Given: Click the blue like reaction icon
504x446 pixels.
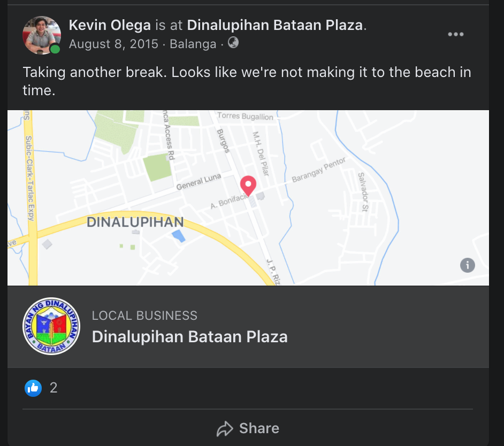Looking at the screenshot, I should [33, 388].
